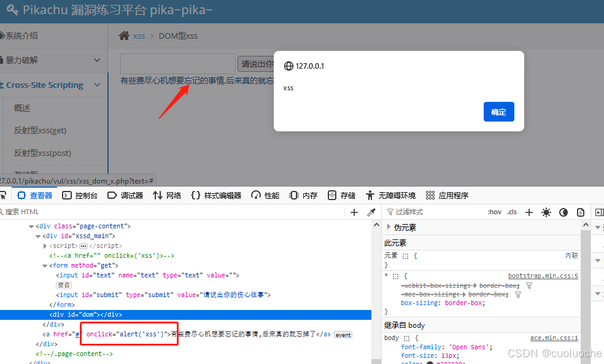The width and height of the screenshot is (604, 364).
Task: Switch to 内存 memory tab
Action: click(x=303, y=196)
